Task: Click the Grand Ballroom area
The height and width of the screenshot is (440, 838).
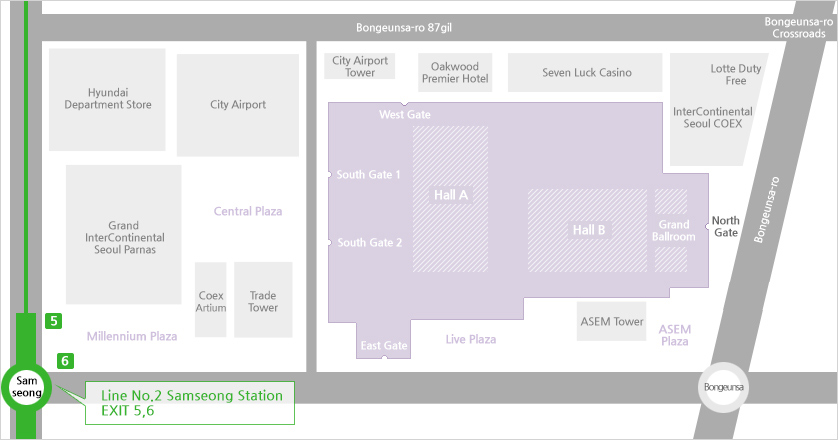Action: coord(672,230)
